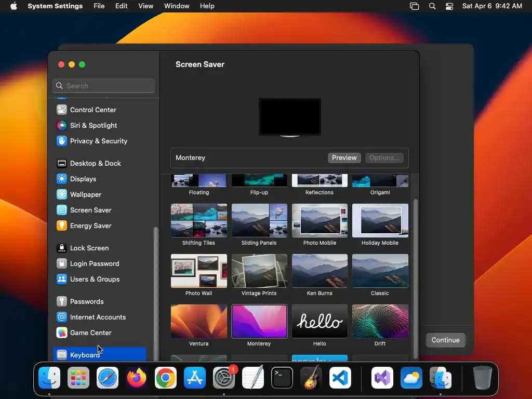Image resolution: width=532 pixels, height=399 pixels.
Task: Open Finder from the Dock
Action: [x=49, y=378]
